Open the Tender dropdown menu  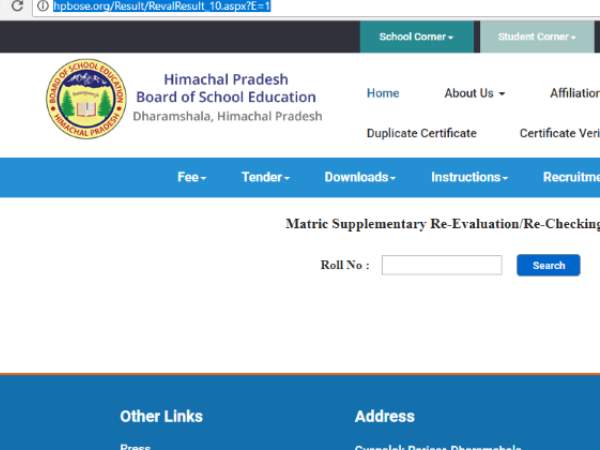(x=265, y=177)
